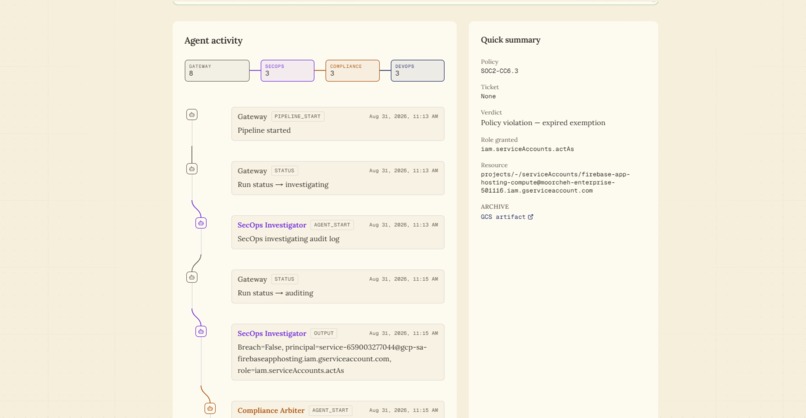Image resolution: width=806 pixels, height=418 pixels.
Task: Open the Pipeline started event card
Action: click(338, 123)
